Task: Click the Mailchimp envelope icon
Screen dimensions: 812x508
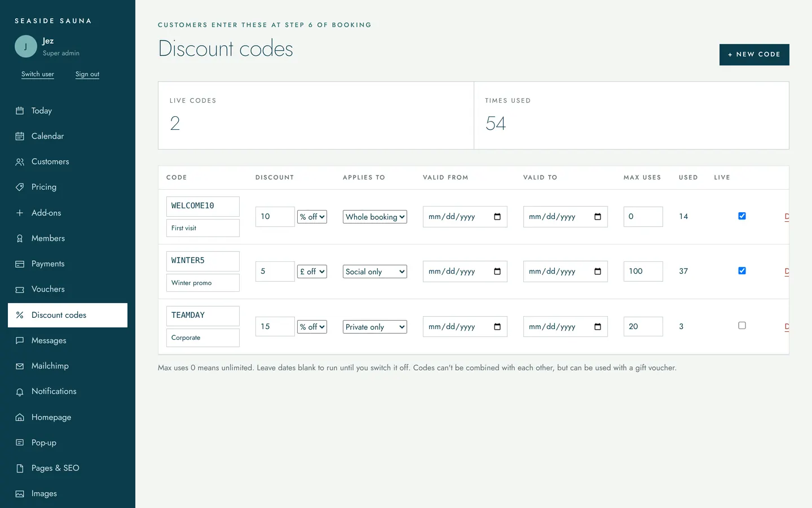Action: [x=20, y=366]
